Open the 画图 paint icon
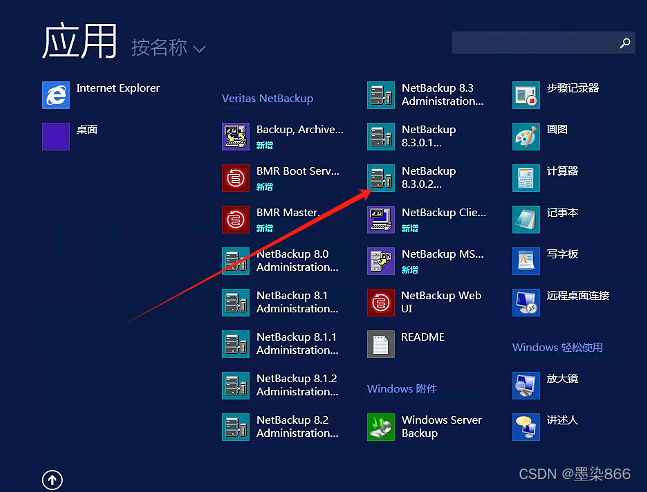 pyautogui.click(x=526, y=137)
